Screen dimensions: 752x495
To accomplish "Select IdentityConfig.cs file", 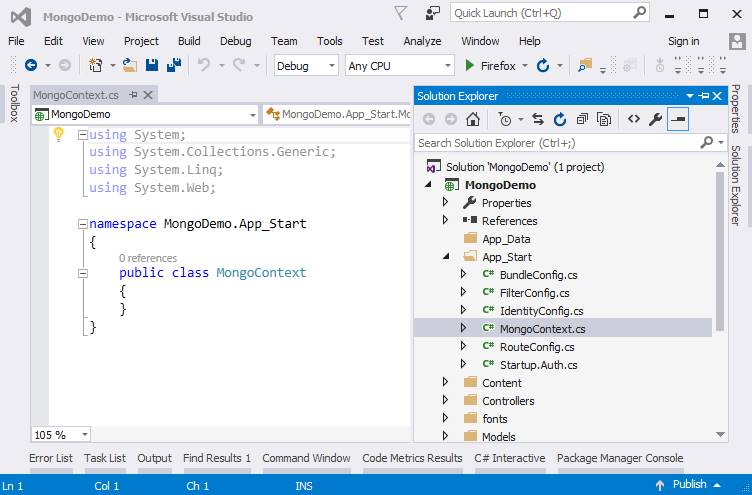I will pos(541,311).
